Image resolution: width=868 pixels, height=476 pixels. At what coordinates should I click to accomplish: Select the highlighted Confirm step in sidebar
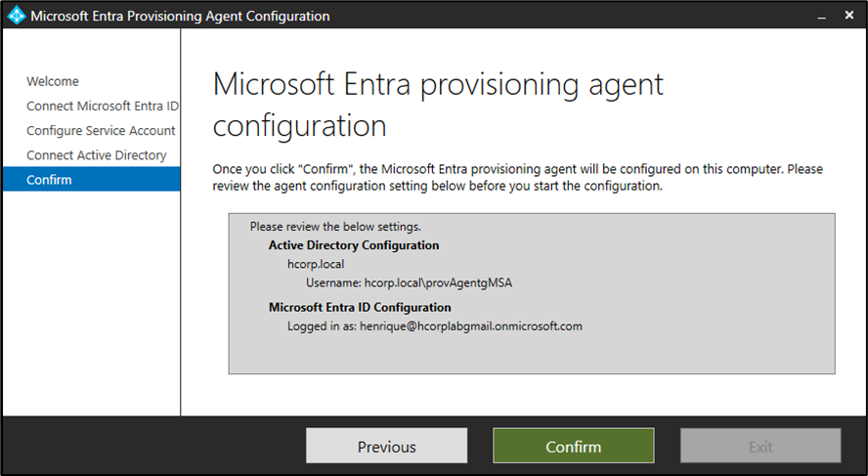[49, 180]
